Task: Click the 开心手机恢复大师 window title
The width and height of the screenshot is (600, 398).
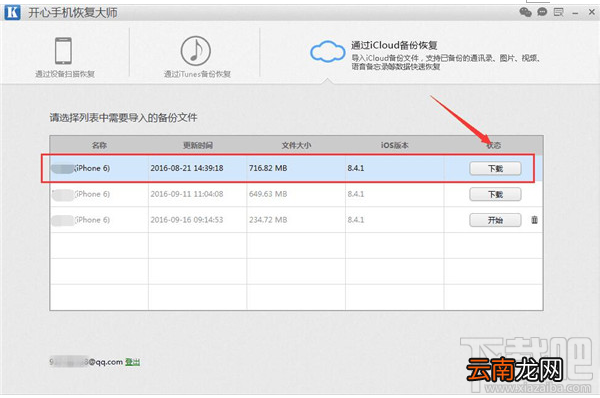Action: pyautogui.click(x=73, y=13)
